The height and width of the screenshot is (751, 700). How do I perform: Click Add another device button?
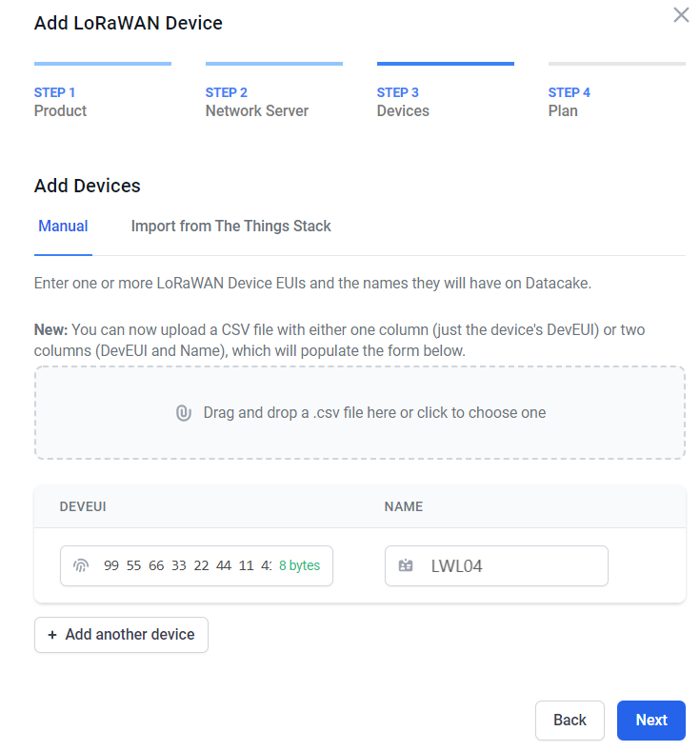point(121,635)
